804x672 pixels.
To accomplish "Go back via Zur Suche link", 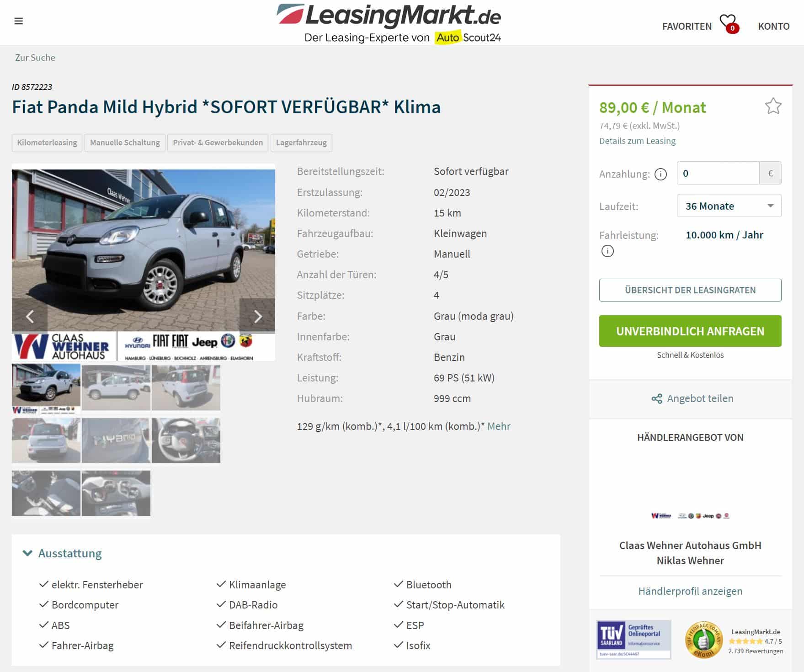I will coord(35,58).
